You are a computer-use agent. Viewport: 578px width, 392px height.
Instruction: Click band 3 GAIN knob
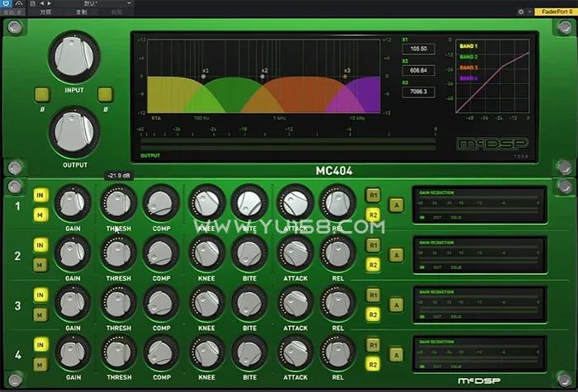tap(73, 303)
